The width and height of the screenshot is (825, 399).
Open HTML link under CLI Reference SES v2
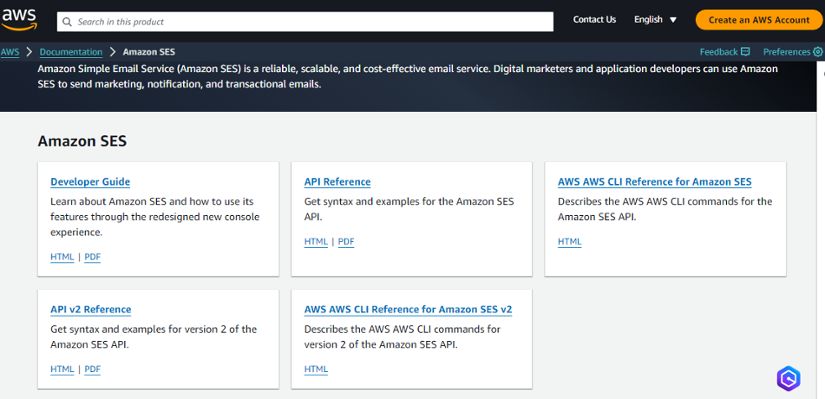[316, 369]
